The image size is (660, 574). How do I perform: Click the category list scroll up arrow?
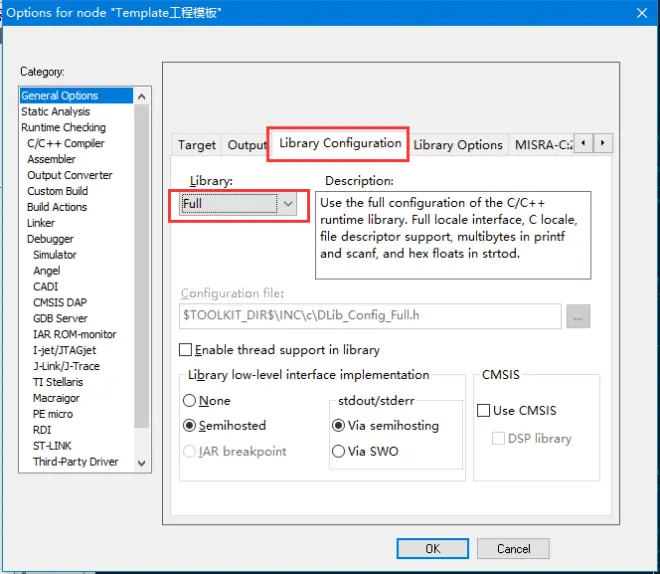tap(142, 96)
